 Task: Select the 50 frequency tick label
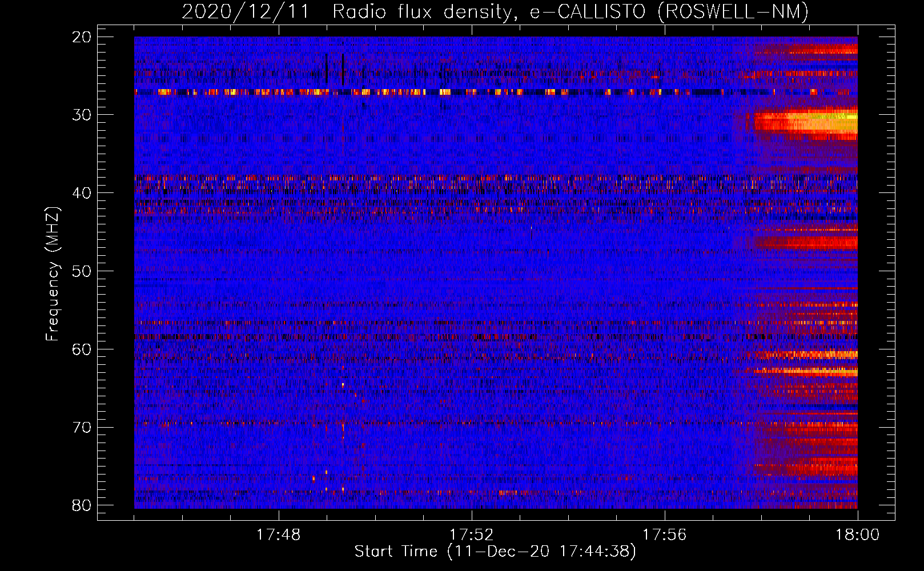coord(82,271)
